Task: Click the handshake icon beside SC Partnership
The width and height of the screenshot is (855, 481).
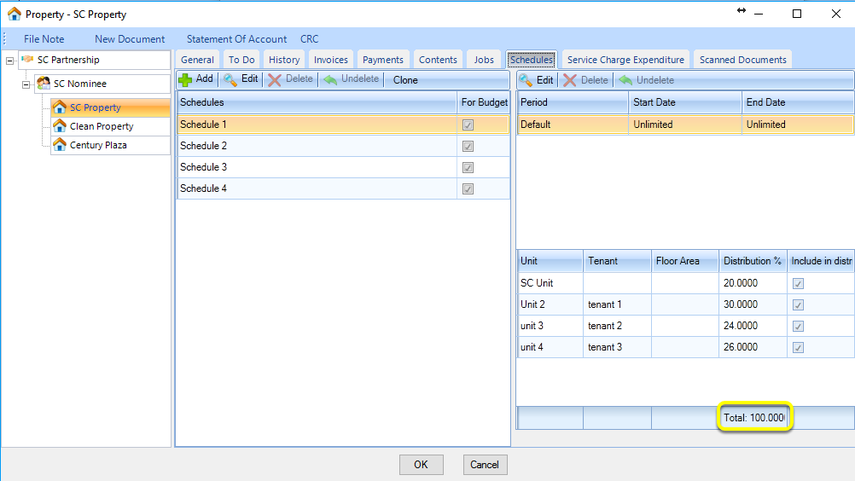Action: pos(27,59)
